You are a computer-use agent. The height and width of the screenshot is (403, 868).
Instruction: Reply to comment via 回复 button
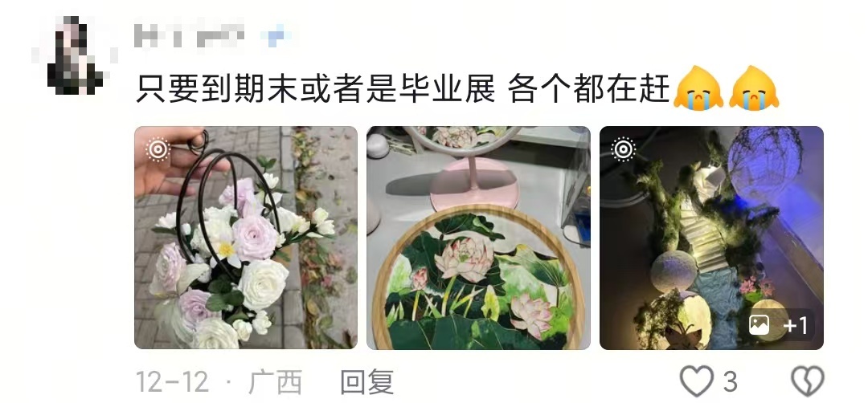pyautogui.click(x=366, y=382)
